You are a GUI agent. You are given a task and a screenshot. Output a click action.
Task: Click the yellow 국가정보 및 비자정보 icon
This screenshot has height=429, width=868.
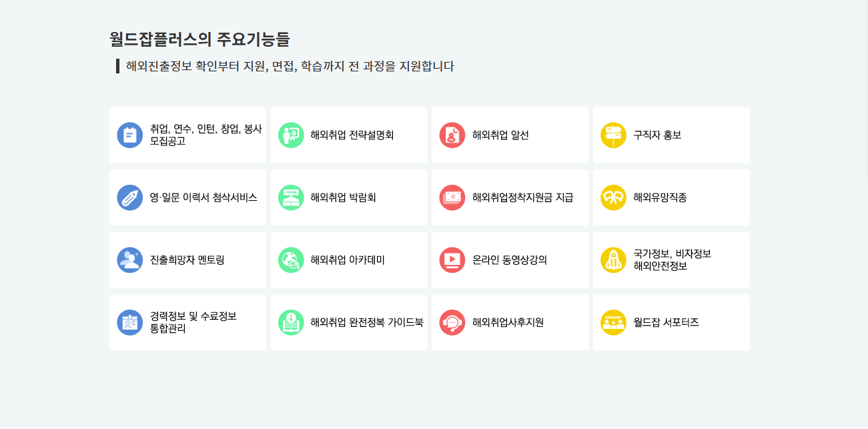pos(614,260)
